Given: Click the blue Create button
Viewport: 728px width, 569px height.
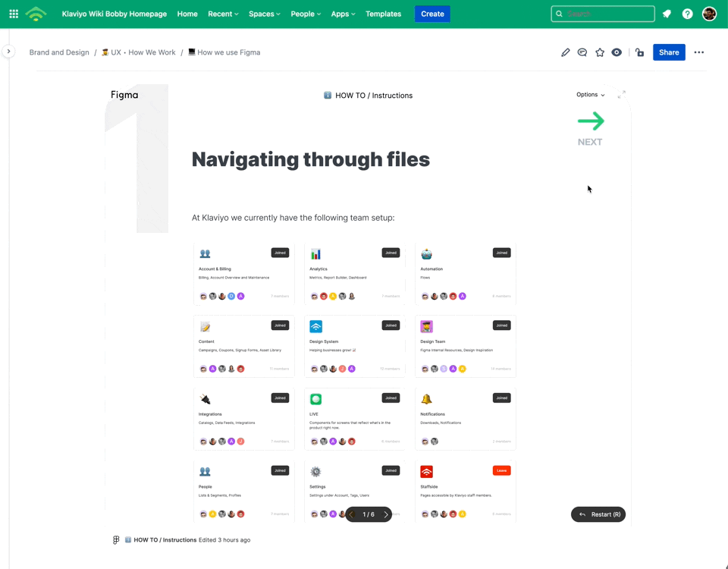Looking at the screenshot, I should [x=432, y=14].
